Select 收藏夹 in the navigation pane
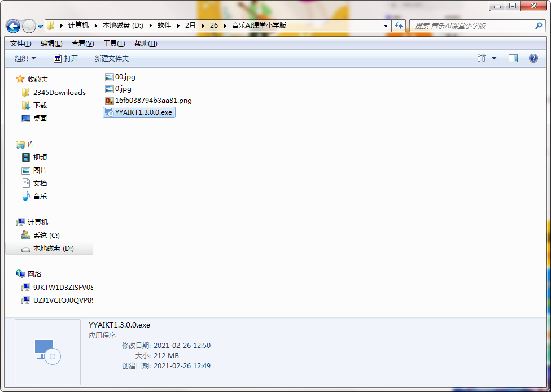 [38, 80]
